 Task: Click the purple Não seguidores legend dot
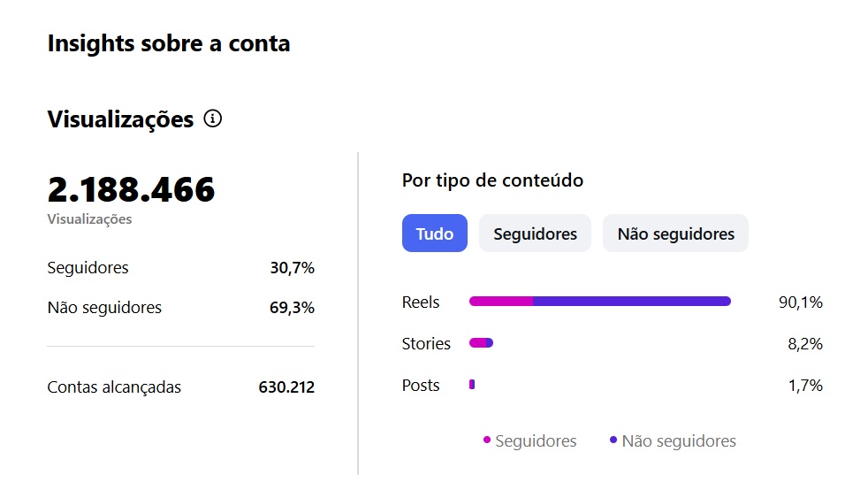(613, 440)
